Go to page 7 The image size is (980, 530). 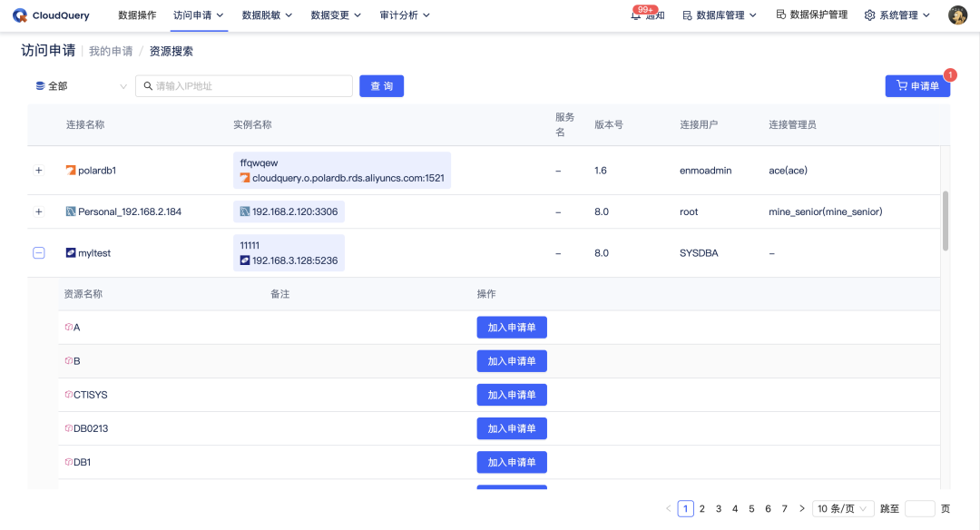pos(784,509)
